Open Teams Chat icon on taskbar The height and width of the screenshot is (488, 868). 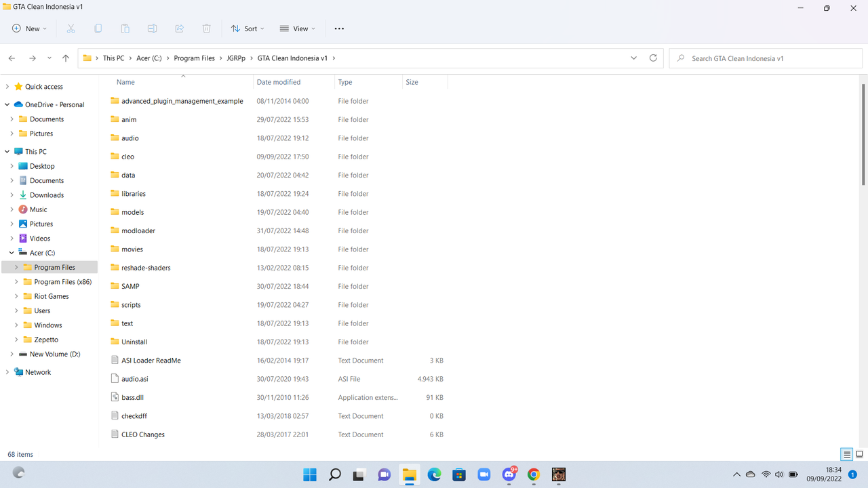[384, 474]
